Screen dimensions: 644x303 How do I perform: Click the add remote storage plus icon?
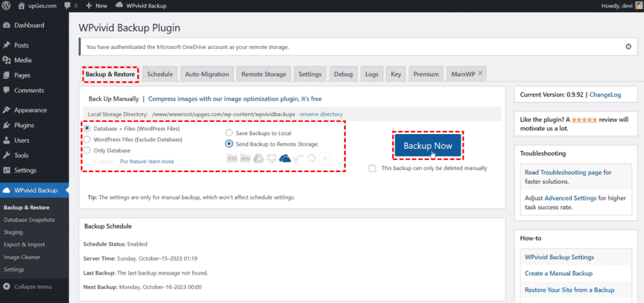(x=325, y=158)
